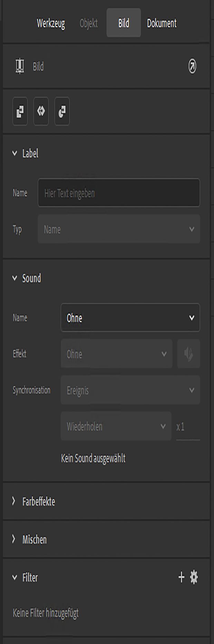Collapse the Filter section
The width and height of the screenshot is (214, 644).
point(14,577)
